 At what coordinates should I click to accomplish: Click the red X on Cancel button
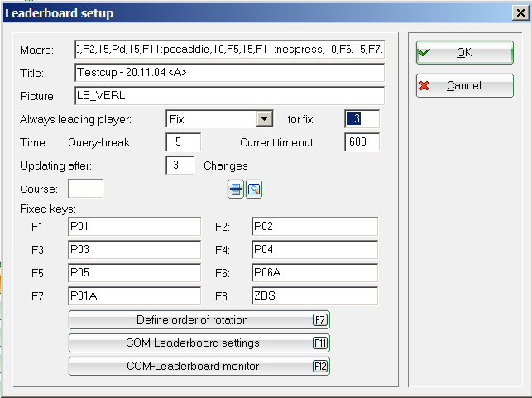pyautogui.click(x=424, y=85)
